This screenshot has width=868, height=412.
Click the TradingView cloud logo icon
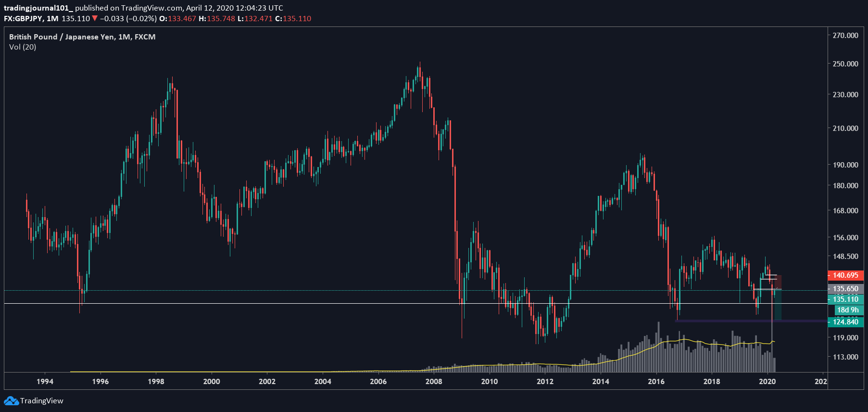(12, 400)
